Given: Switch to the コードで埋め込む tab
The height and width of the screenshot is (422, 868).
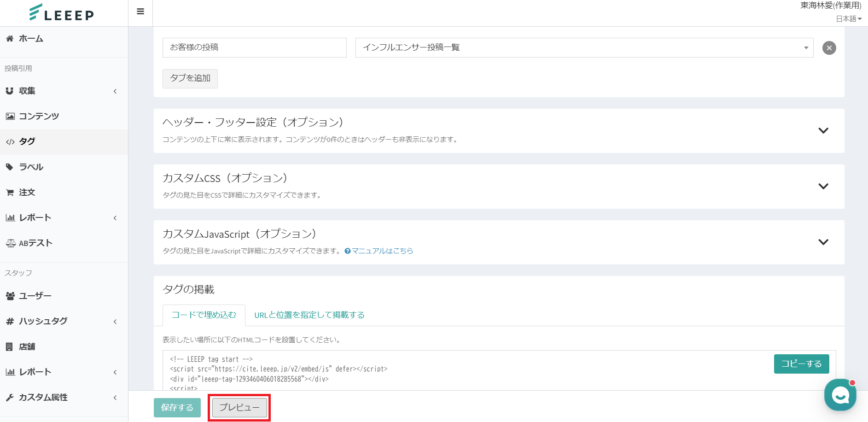Looking at the screenshot, I should [x=204, y=315].
